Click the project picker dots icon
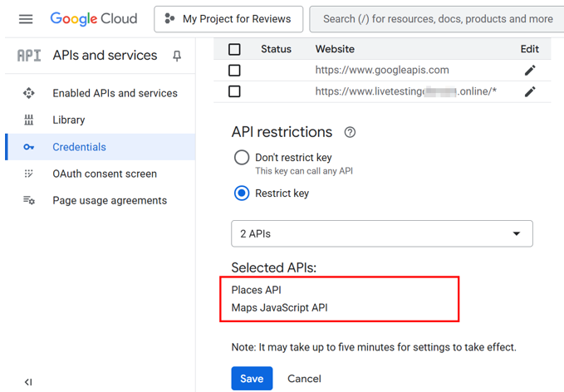This screenshot has width=564, height=392. [169, 19]
